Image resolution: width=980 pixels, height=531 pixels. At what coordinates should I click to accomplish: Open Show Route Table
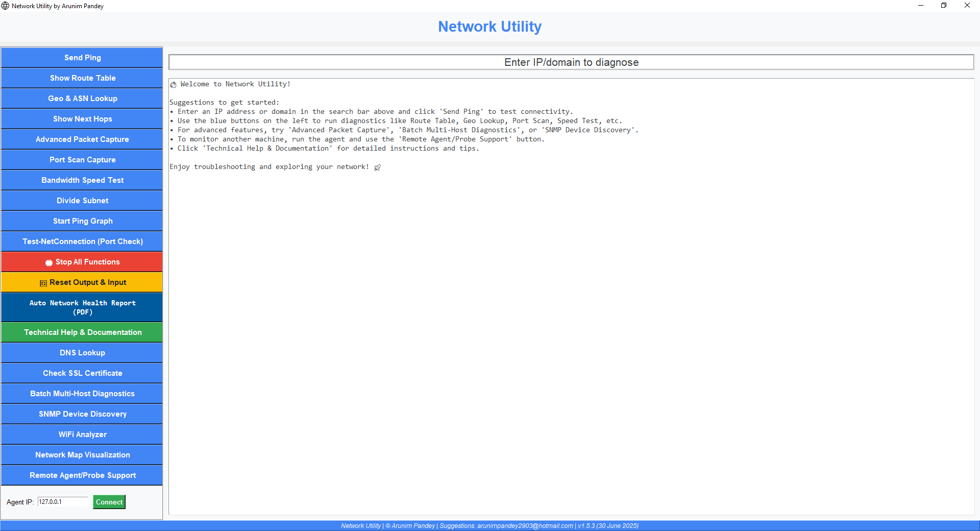click(x=82, y=78)
